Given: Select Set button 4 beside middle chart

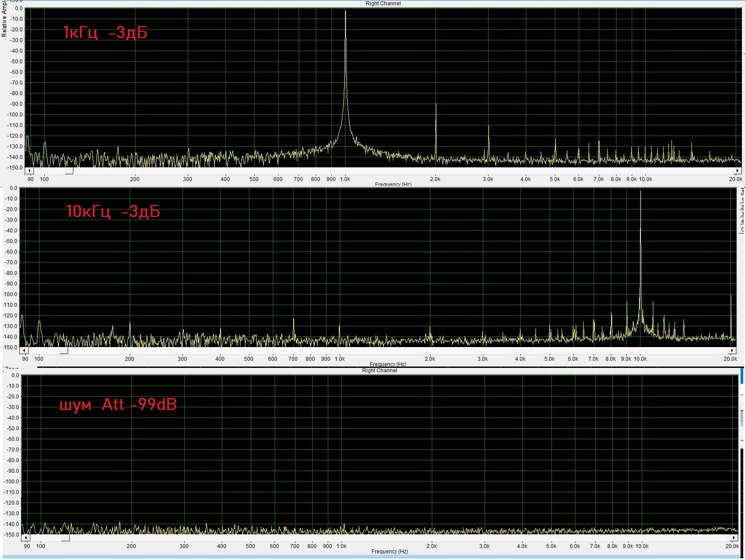Looking at the screenshot, I should tap(742, 221).
